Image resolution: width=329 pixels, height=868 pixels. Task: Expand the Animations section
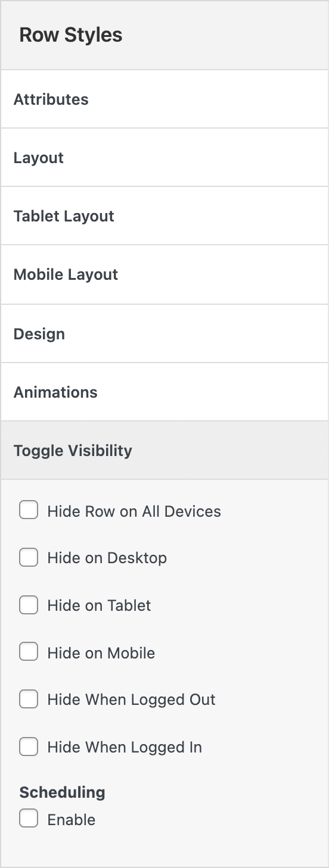tap(164, 392)
